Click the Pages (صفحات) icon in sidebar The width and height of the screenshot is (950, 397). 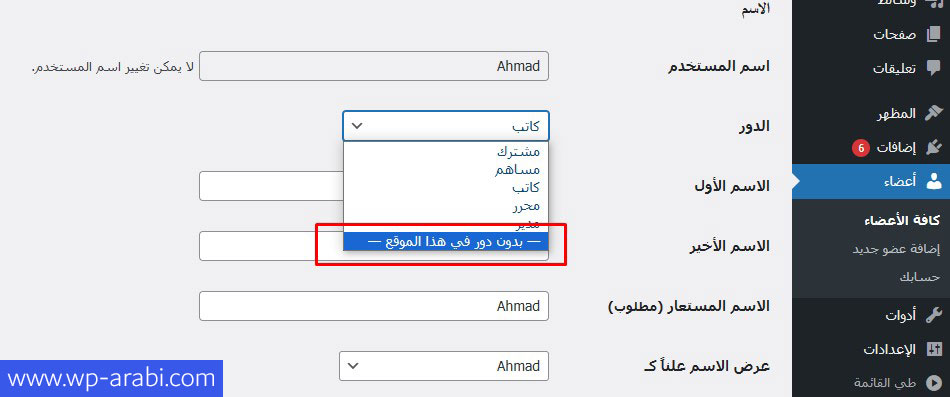pyautogui.click(x=934, y=35)
